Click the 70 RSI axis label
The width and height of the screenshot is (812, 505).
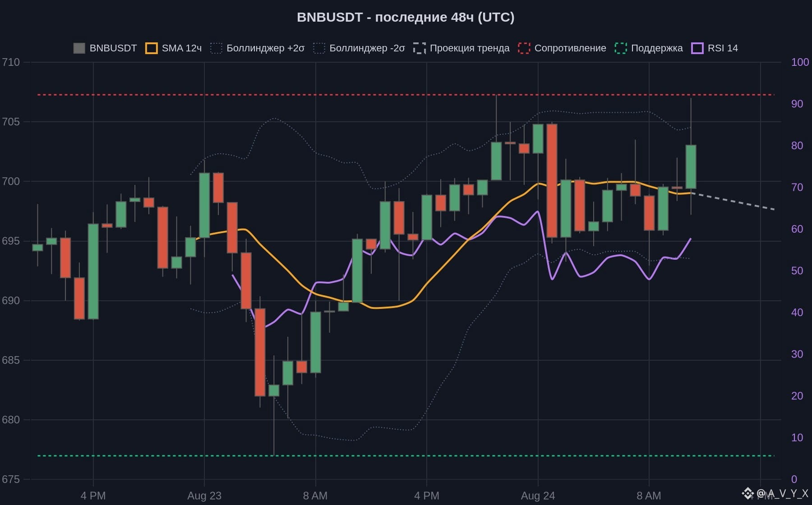pyautogui.click(x=797, y=187)
